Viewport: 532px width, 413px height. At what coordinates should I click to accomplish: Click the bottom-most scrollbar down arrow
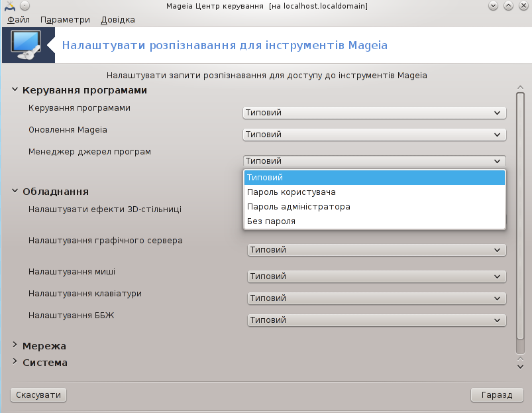520,367
